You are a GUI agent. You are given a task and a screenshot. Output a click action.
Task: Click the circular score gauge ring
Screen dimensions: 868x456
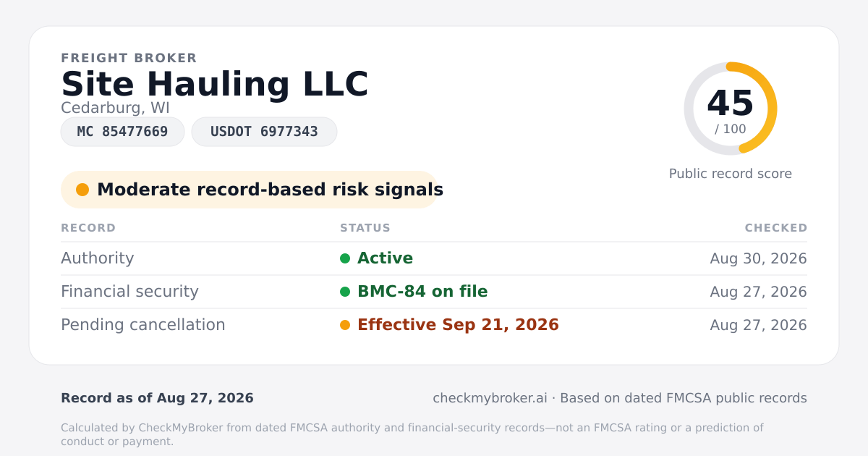[x=731, y=109]
